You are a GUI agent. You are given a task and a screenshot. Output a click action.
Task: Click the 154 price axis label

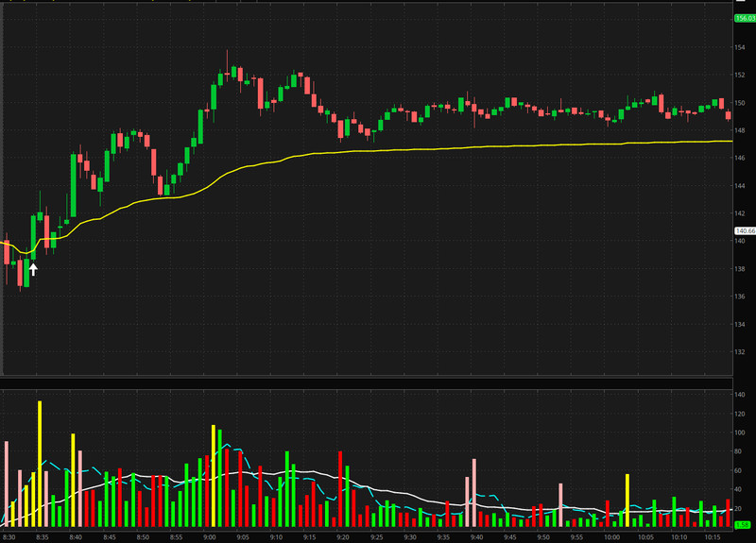pyautogui.click(x=740, y=47)
